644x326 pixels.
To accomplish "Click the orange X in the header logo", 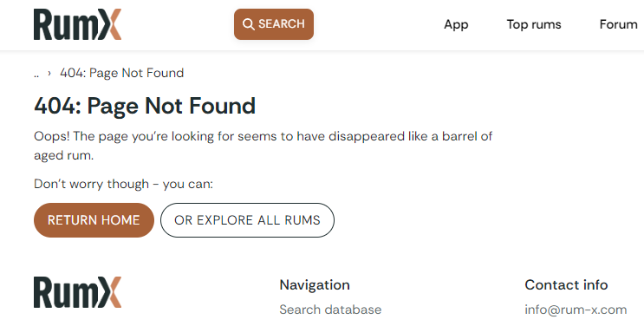I will point(110,24).
